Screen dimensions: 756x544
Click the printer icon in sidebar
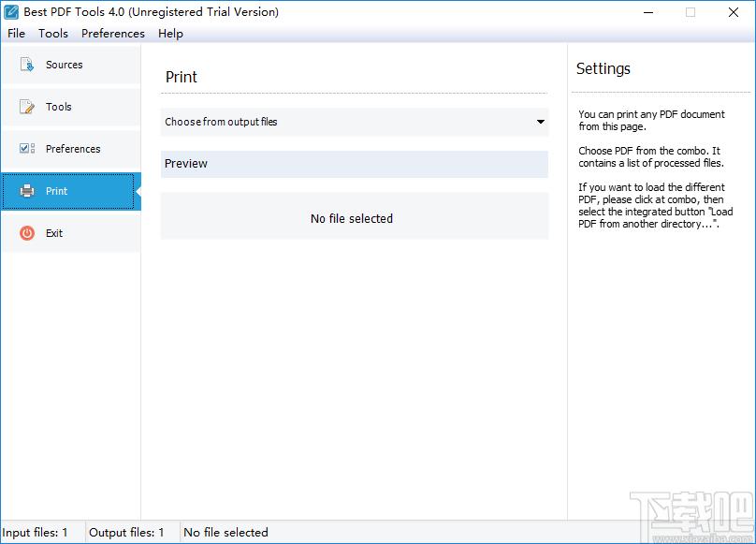pyautogui.click(x=27, y=191)
